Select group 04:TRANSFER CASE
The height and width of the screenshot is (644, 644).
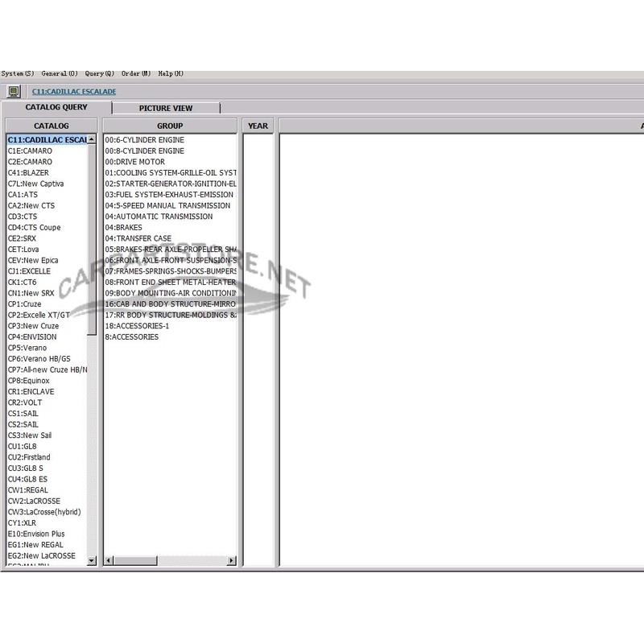click(138, 238)
